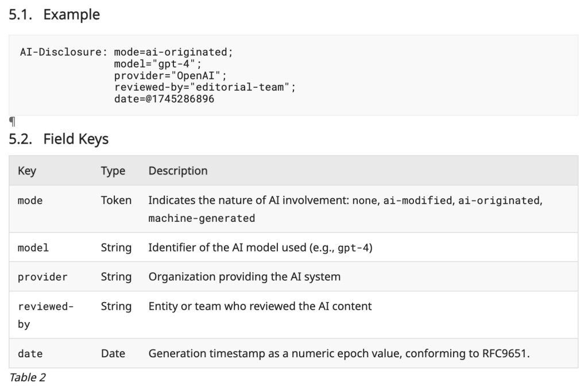Viewport: 588px width, 390px height.
Task: Click the machine-generated code value
Action: [x=202, y=218]
